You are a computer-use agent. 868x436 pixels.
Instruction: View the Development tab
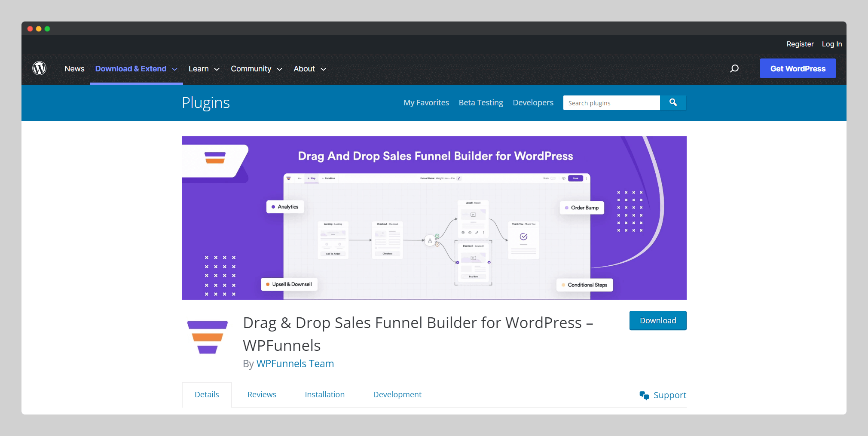tap(397, 394)
